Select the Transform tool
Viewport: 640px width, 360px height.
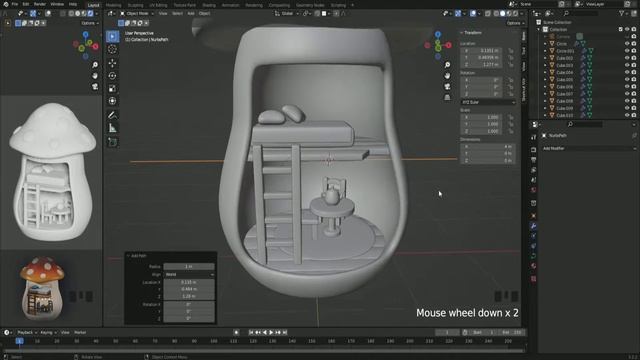(113, 101)
